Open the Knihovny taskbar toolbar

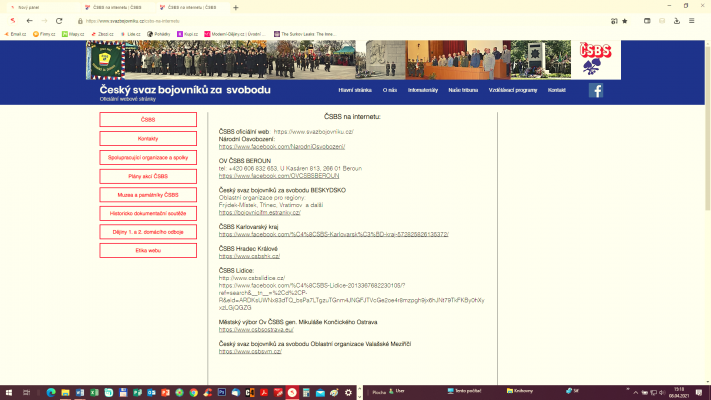point(520,391)
